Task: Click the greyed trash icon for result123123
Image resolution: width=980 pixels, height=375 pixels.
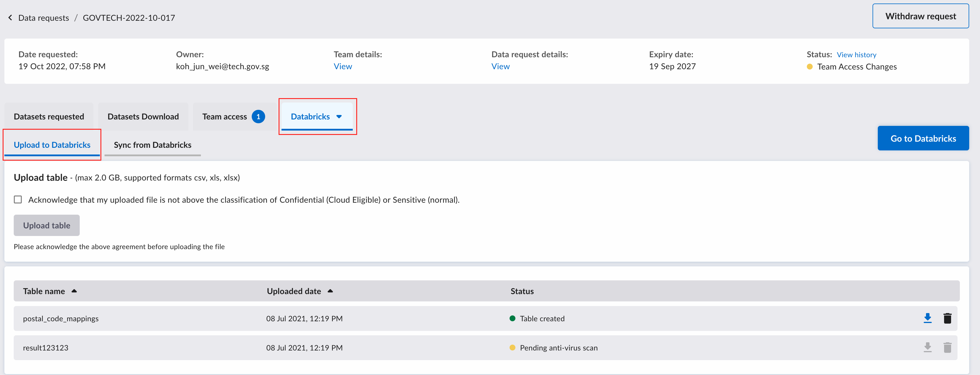Action: [947, 347]
